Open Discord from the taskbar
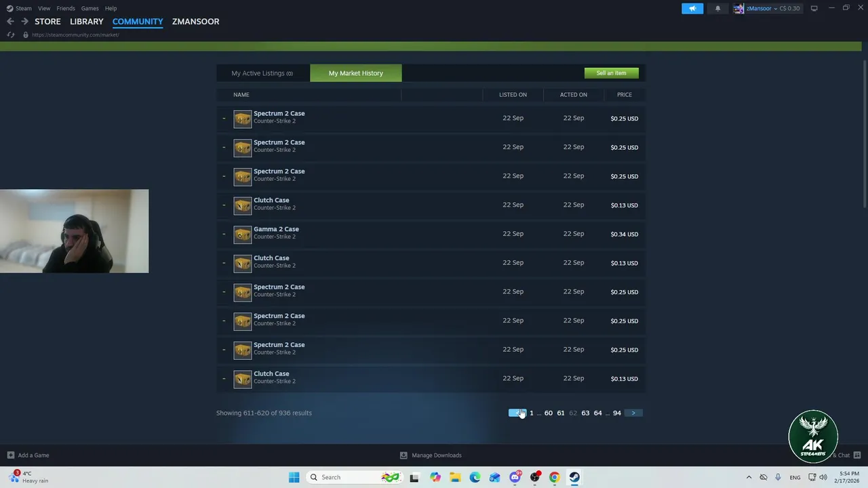Viewport: 868px width, 488px height. coord(515,477)
